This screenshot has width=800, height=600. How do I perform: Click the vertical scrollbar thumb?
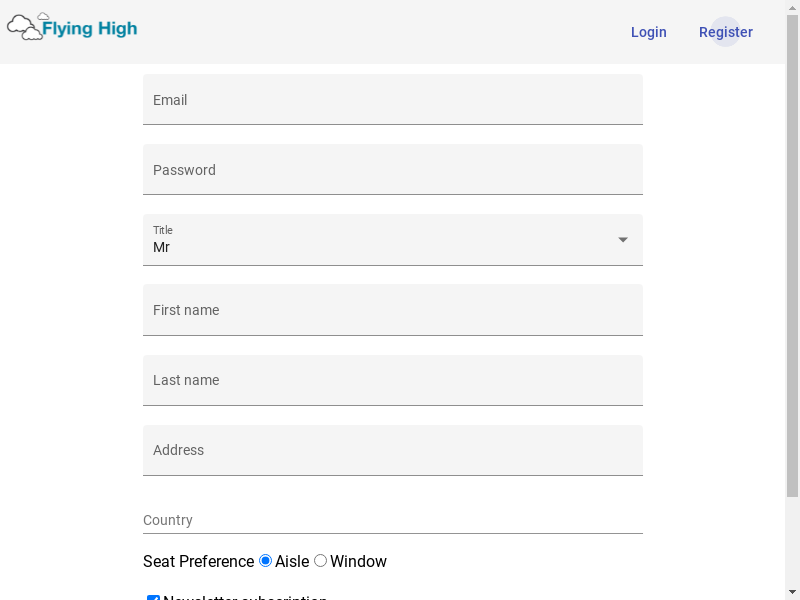792,255
